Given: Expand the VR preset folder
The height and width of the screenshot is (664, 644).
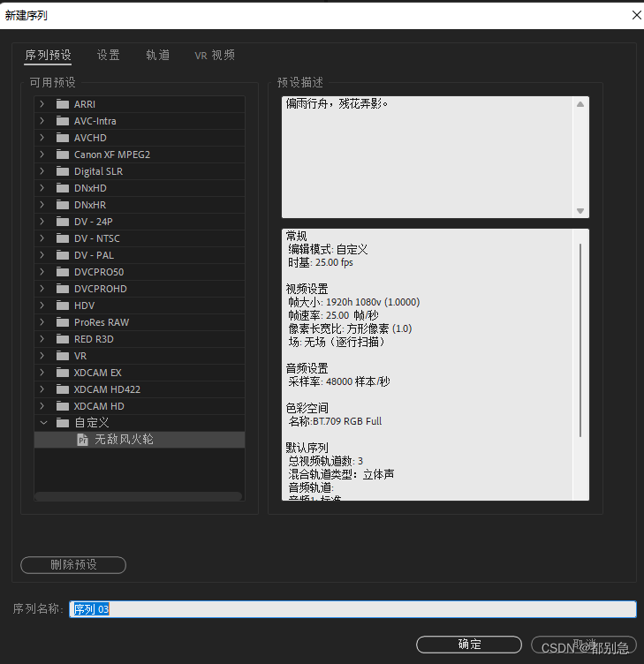Looking at the screenshot, I should 42,356.
